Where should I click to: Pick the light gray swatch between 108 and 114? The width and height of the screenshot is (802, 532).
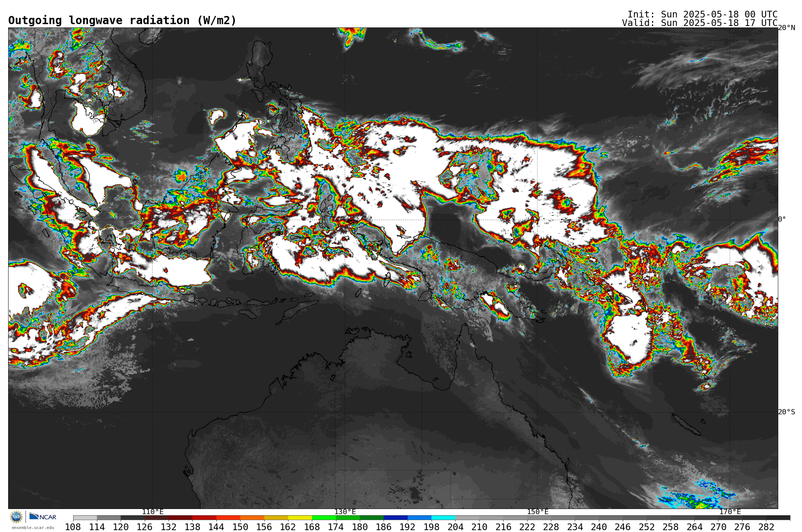pos(85,518)
